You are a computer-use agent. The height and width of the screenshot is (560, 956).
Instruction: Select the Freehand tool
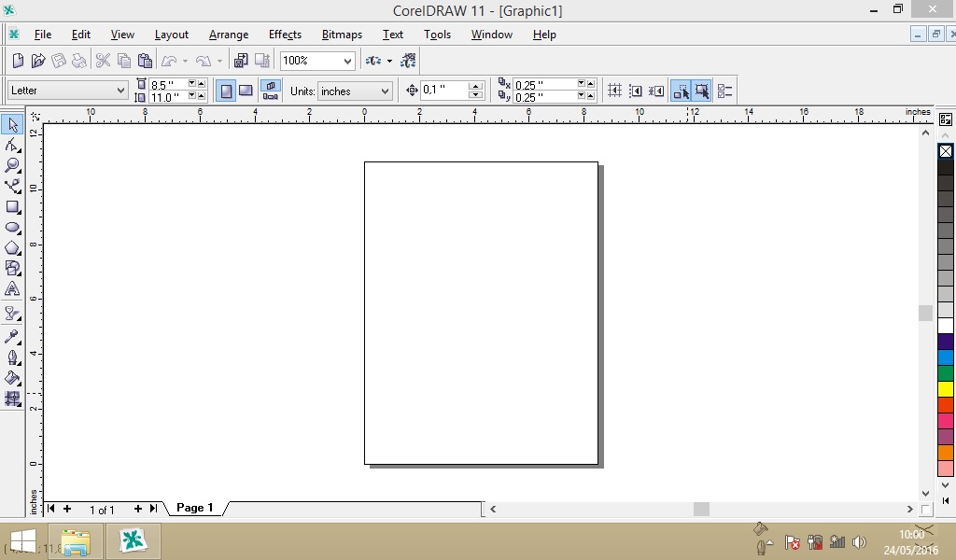coord(12,187)
